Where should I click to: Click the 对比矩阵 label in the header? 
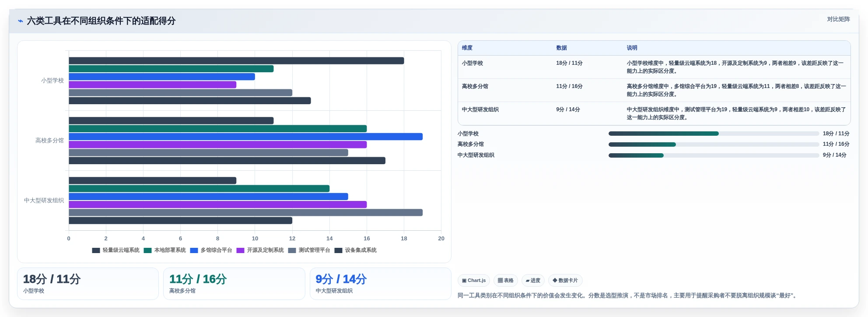838,19
